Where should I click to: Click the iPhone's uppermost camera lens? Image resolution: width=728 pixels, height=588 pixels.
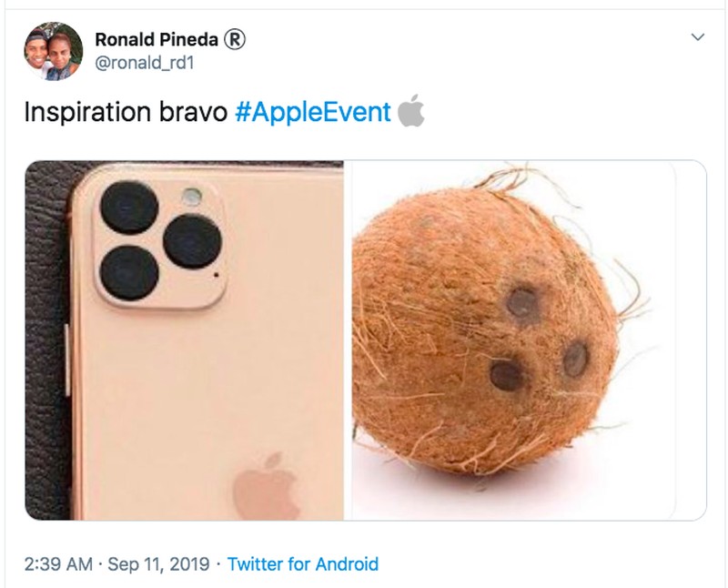128,206
